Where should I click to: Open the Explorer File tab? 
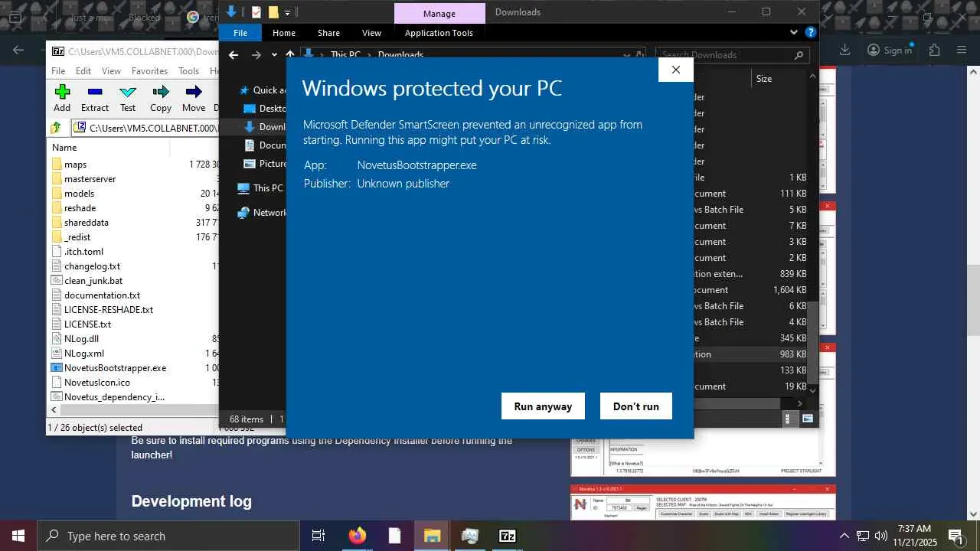click(240, 33)
